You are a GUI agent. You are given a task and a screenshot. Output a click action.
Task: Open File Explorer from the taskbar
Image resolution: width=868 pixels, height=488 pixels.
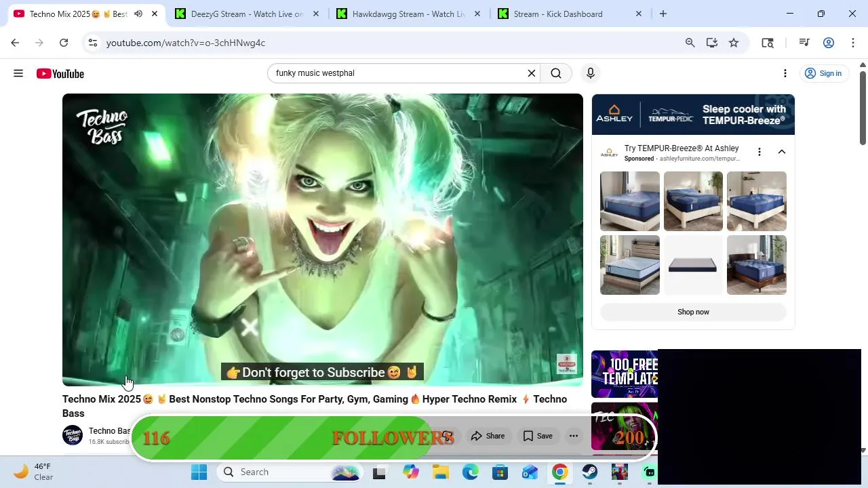[441, 472]
